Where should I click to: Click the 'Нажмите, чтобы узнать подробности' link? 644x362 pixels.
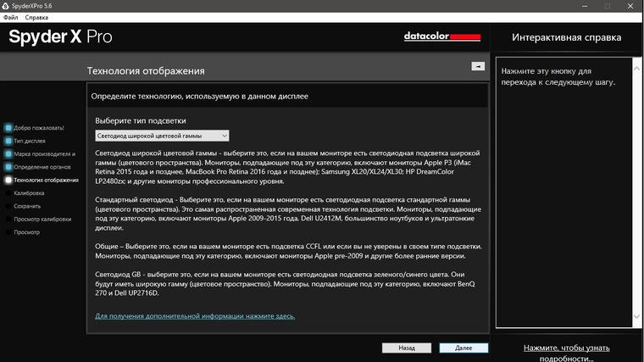point(566,353)
